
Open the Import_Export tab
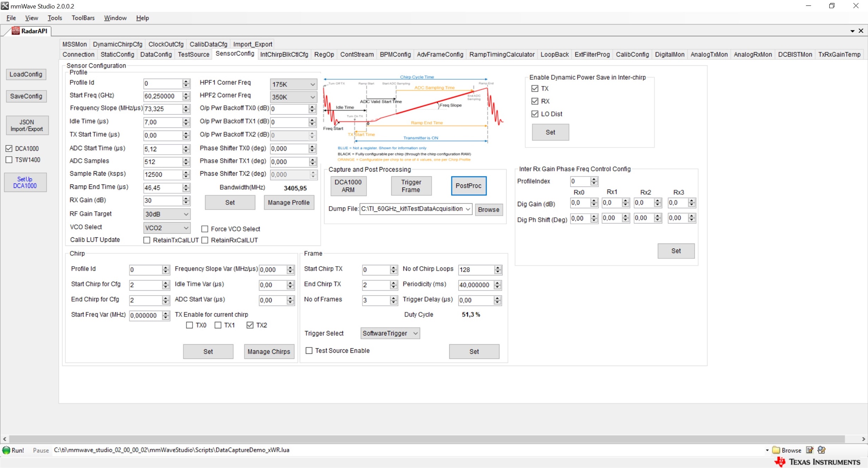click(x=253, y=44)
